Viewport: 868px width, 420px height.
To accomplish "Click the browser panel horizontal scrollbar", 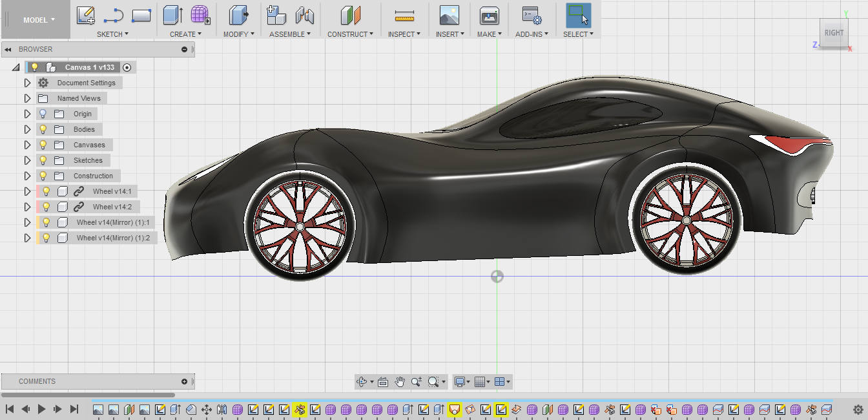I will (x=88, y=395).
